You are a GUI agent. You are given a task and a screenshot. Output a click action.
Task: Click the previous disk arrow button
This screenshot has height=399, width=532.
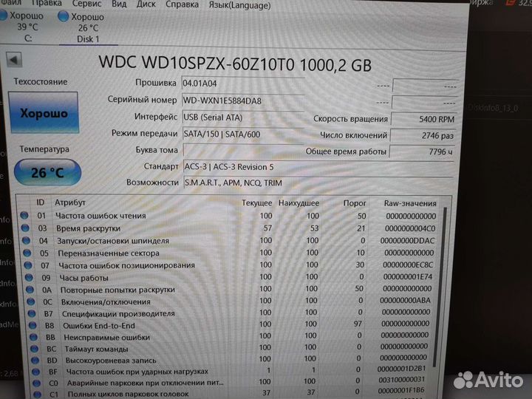coord(15,61)
